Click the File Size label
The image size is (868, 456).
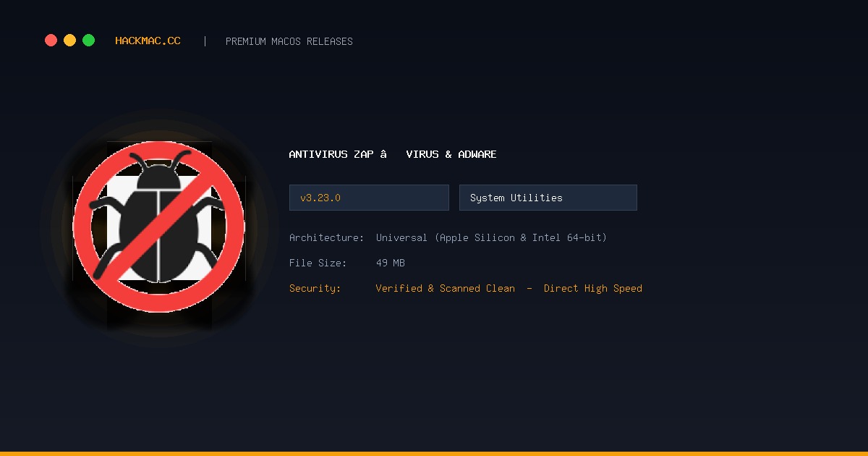318,263
